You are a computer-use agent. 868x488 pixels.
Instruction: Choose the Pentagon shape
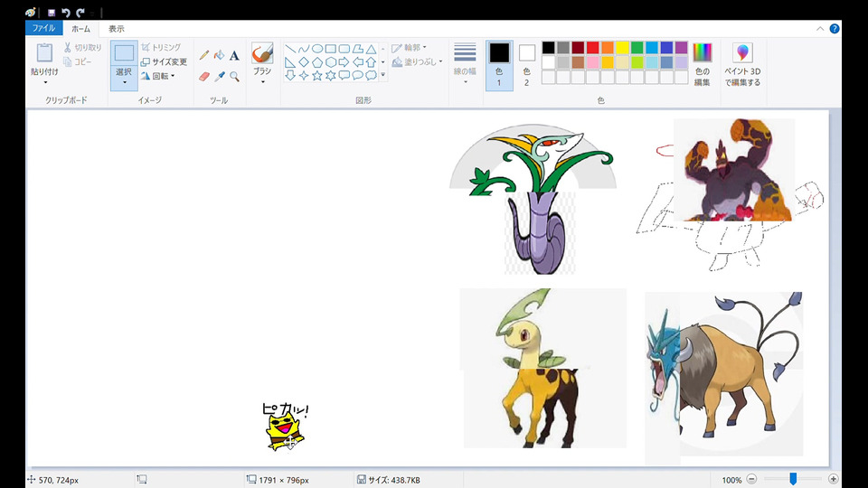pos(317,62)
